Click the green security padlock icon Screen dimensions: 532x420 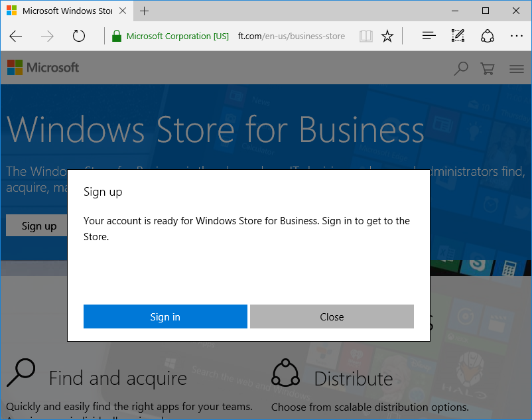[117, 36]
